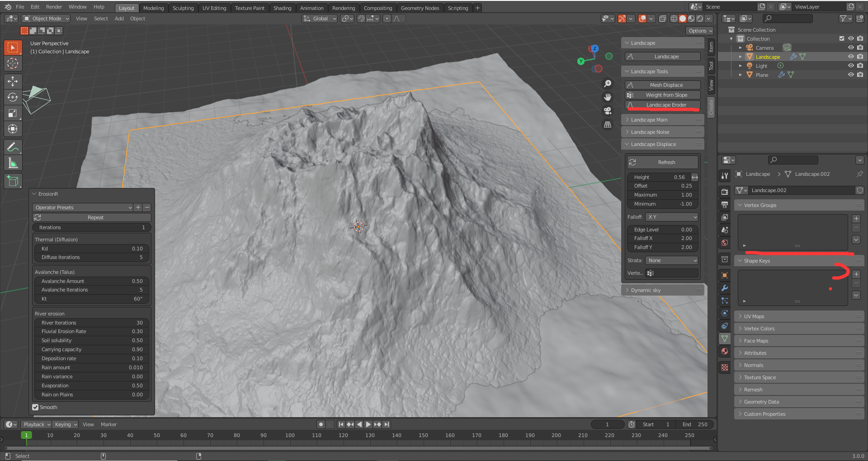Select the Scale tool
868x461 pixels.
13,113
